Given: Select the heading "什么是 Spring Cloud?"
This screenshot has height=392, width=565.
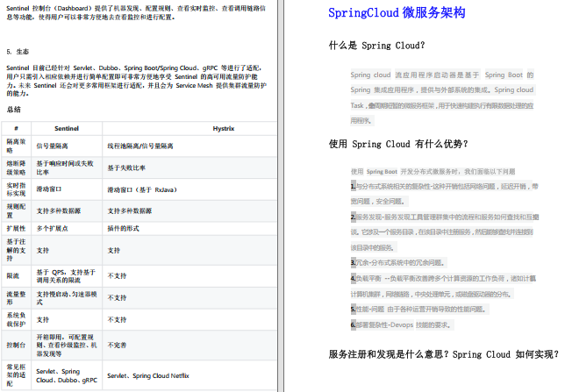Looking at the screenshot, I should tap(376, 46).
